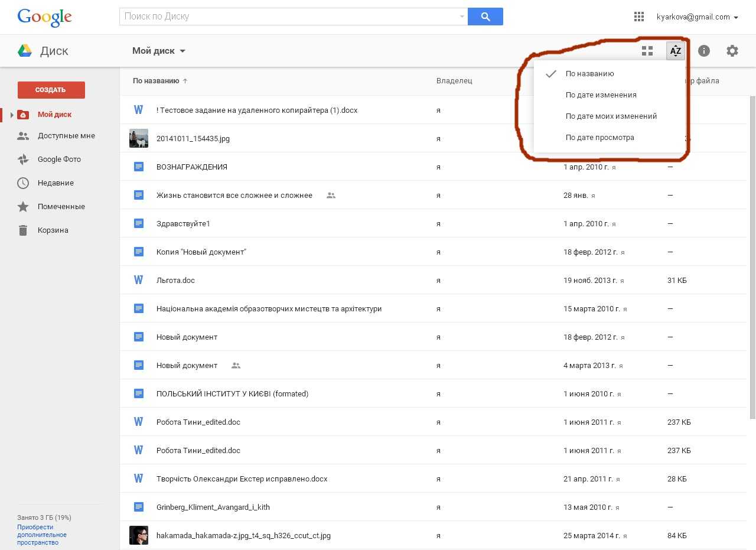Expand the Мой диск folder tree arrow

[x=12, y=115]
